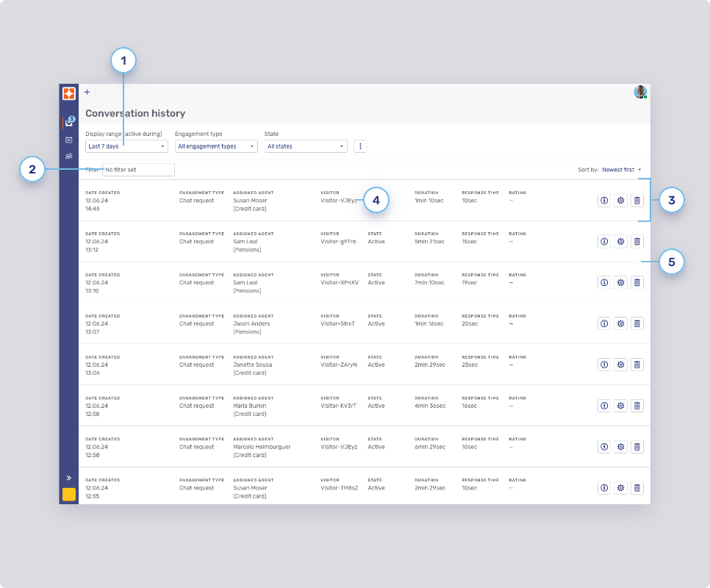Open the inbox icon with badge 3
710x588 pixels.
pyautogui.click(x=69, y=123)
